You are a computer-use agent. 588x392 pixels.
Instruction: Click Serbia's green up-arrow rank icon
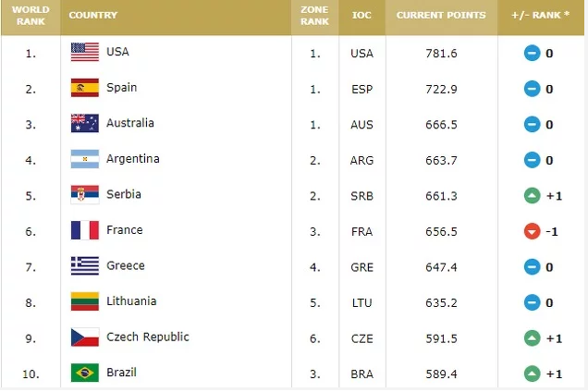[x=532, y=195]
